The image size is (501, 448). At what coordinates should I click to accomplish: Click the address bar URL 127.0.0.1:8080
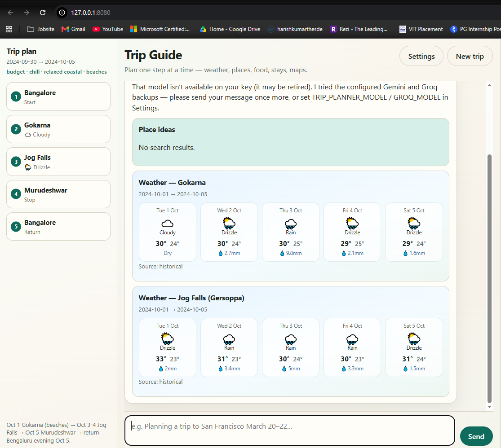(x=90, y=13)
